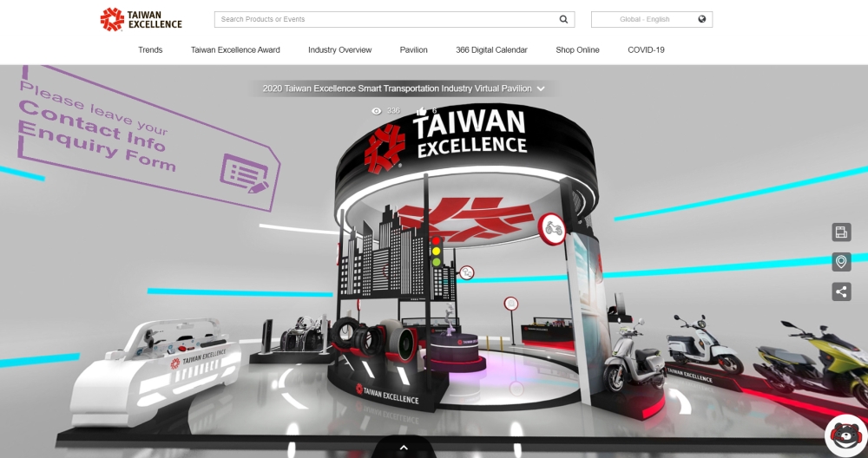Click the motorcycle sign hotspot on pavilion
868x458 pixels.
(552, 230)
